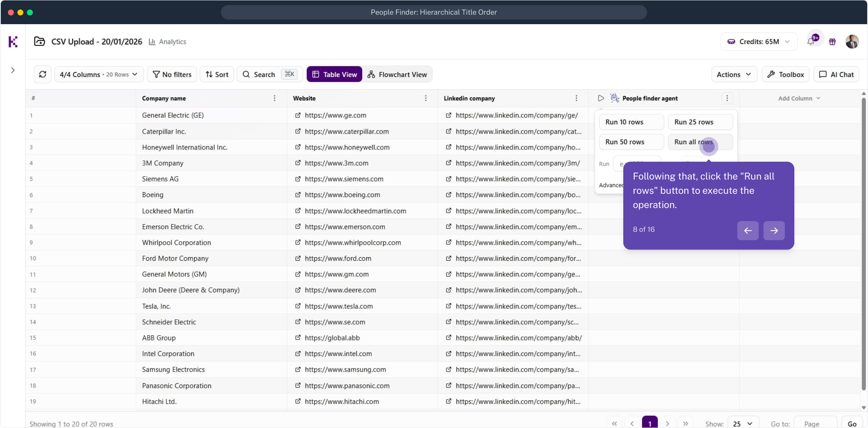Click external link icon for lockheedmartin.com
The width and height of the screenshot is (868, 428).
tap(298, 211)
